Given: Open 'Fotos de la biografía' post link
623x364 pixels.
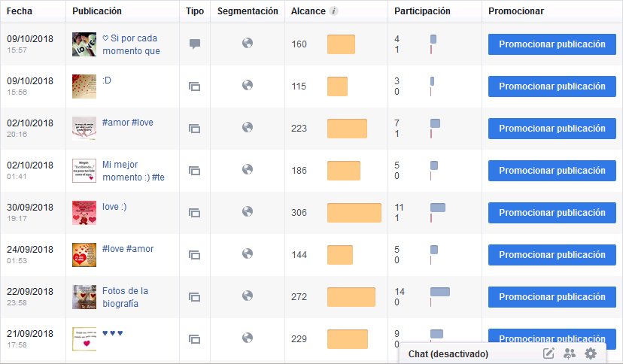Looking at the screenshot, I should 125,297.
